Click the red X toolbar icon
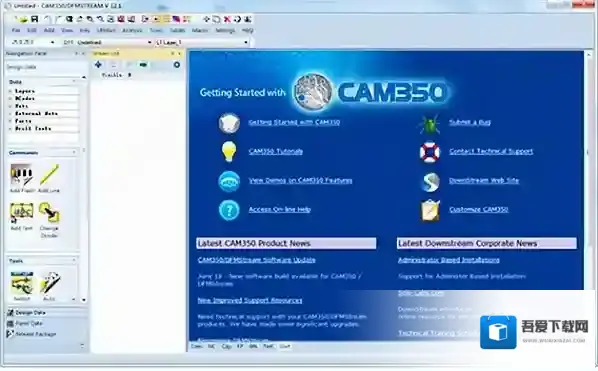 click(x=227, y=19)
